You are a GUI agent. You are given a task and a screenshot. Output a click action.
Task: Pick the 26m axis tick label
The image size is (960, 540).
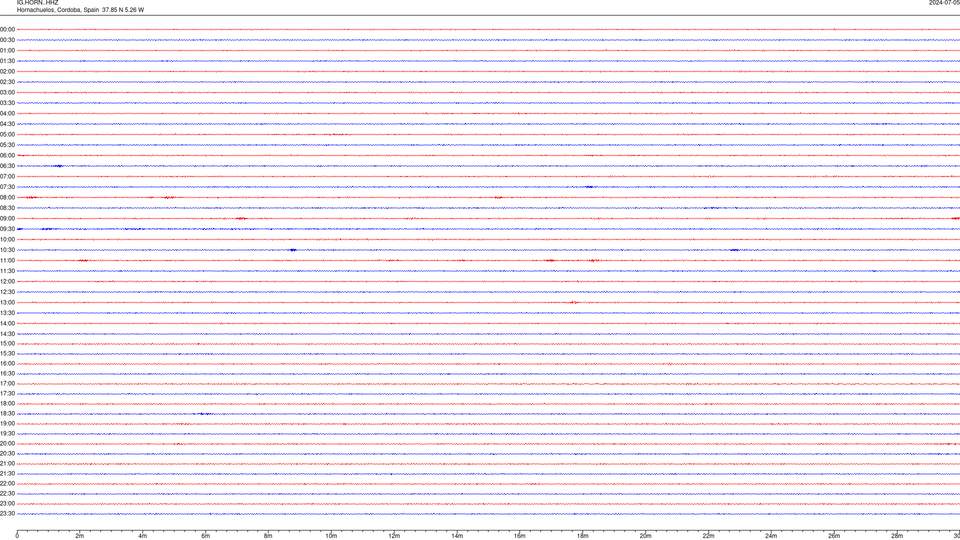(834, 536)
